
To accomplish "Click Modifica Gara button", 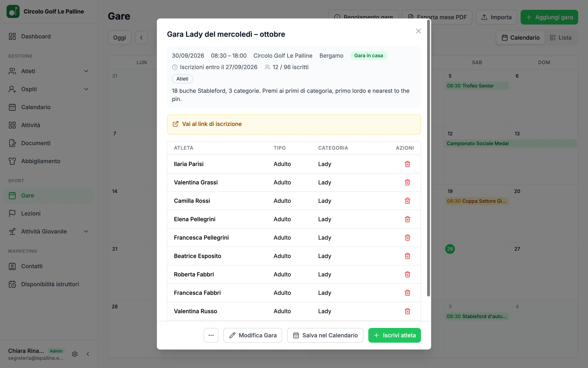I will pyautogui.click(x=253, y=335).
